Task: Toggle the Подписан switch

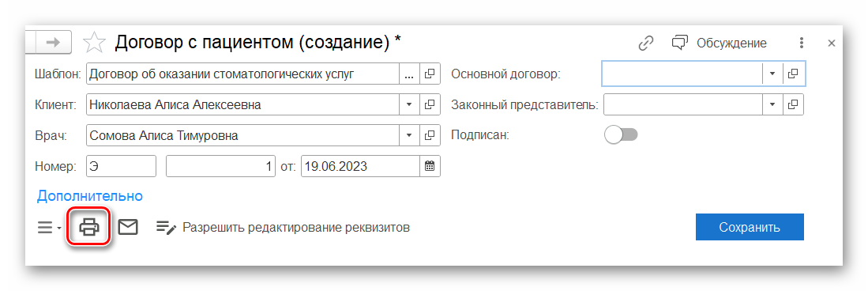Action: coord(621,134)
